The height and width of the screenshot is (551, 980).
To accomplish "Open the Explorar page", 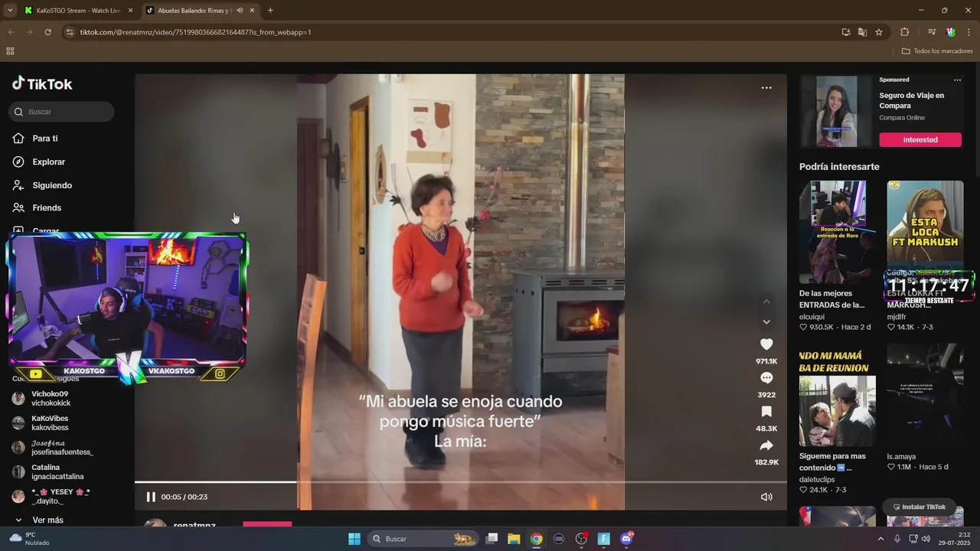I will (39, 162).
